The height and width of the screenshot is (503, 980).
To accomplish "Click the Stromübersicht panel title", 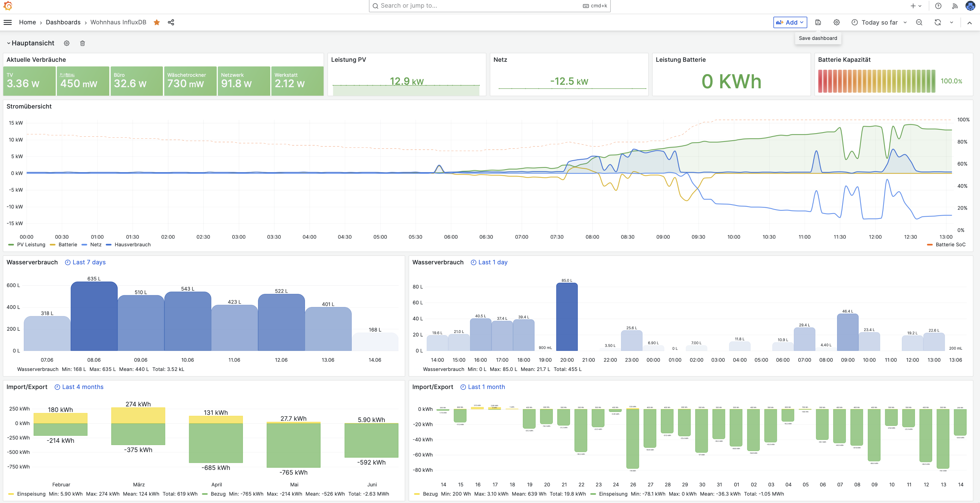I will pyautogui.click(x=29, y=107).
